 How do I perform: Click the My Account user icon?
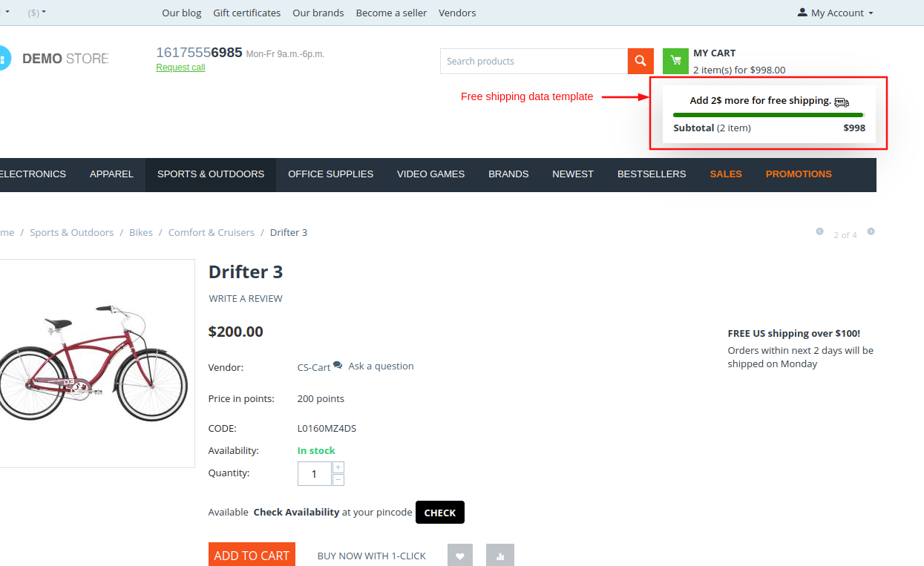click(x=802, y=13)
